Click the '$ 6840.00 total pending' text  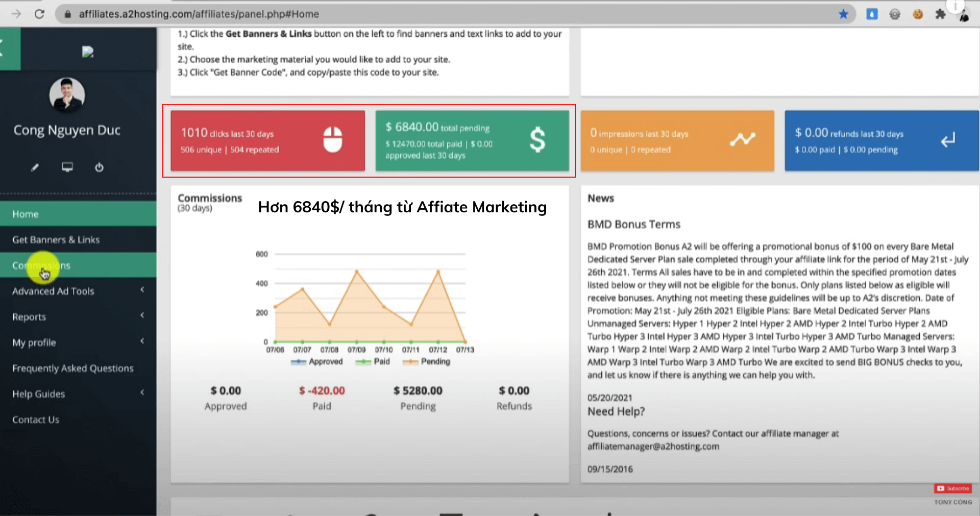coord(437,127)
